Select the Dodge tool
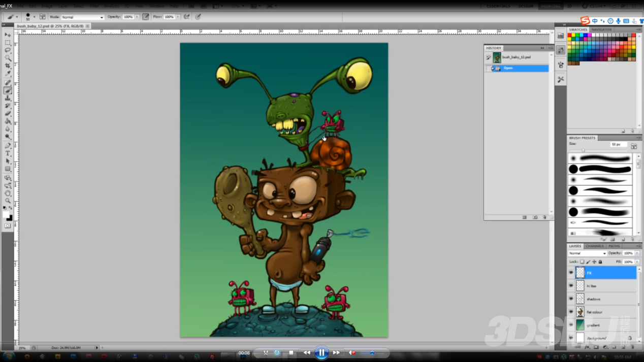This screenshot has height=362, width=644. coord(8,137)
